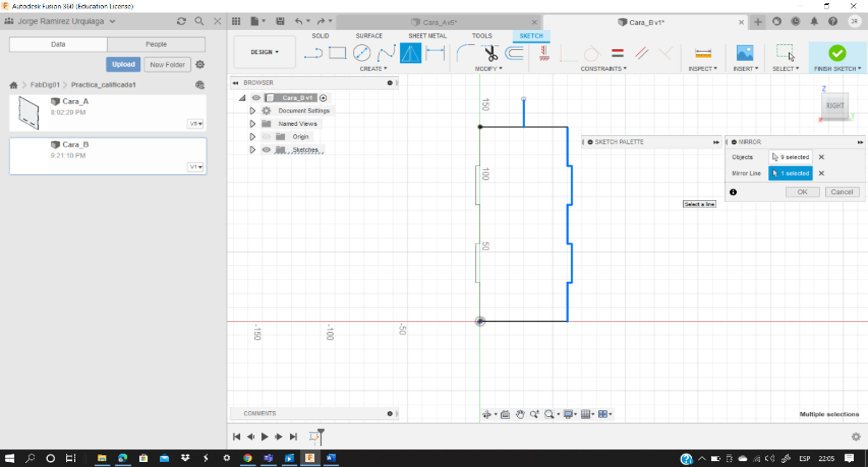Image resolution: width=868 pixels, height=467 pixels.
Task: Click the green Finish Sketch checkmark
Action: pos(837,53)
